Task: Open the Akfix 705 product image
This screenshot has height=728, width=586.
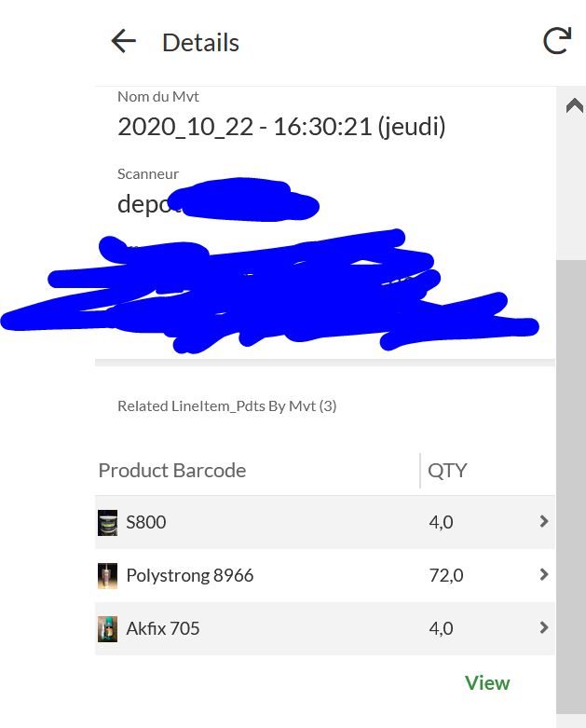Action: click(108, 628)
